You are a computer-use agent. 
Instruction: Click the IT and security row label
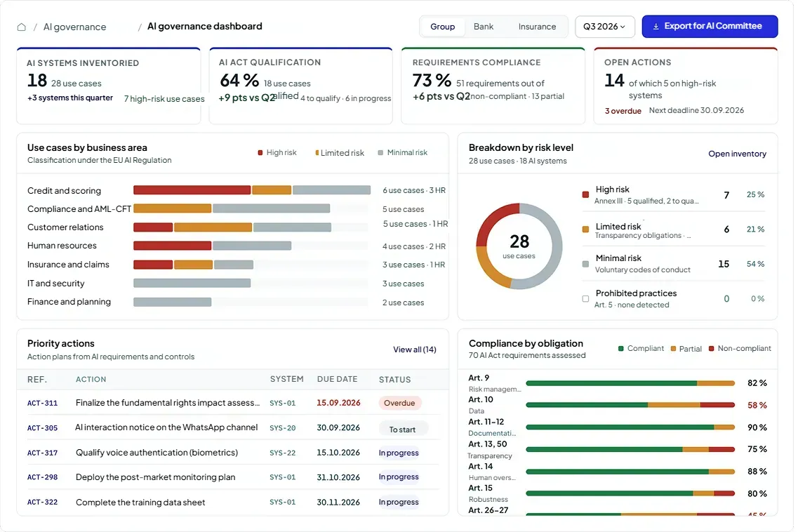56,283
